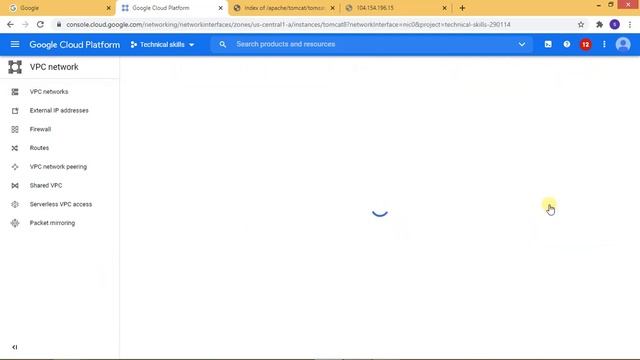Viewport: 640px width, 360px height.
Task: Click the External IP addresses icon
Action: click(x=15, y=111)
